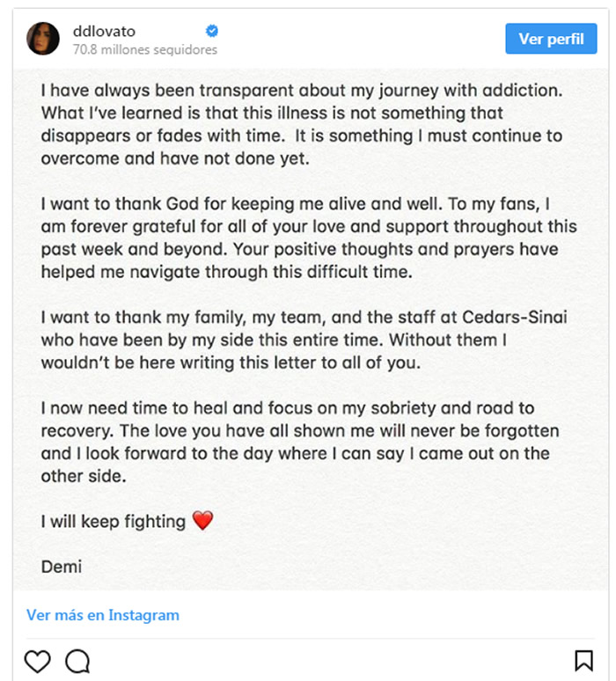
Task: Click 'helped me navigate through this difficult time.' line
Action: [227, 273]
